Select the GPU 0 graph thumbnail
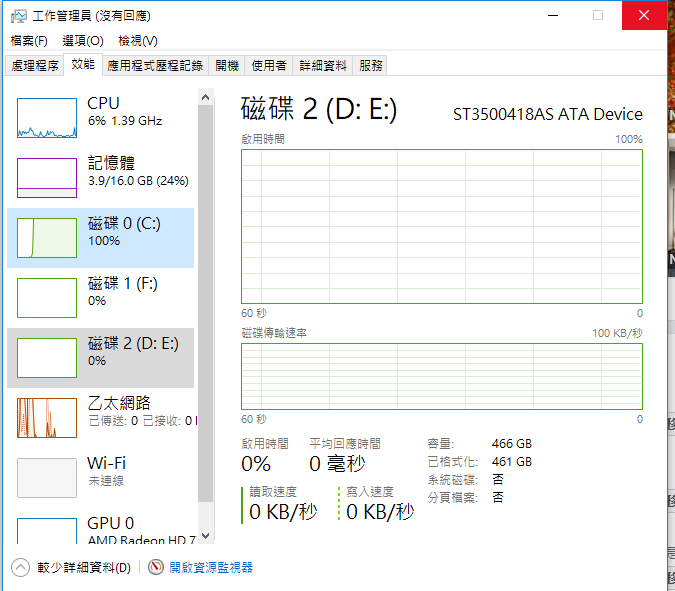 (47, 531)
